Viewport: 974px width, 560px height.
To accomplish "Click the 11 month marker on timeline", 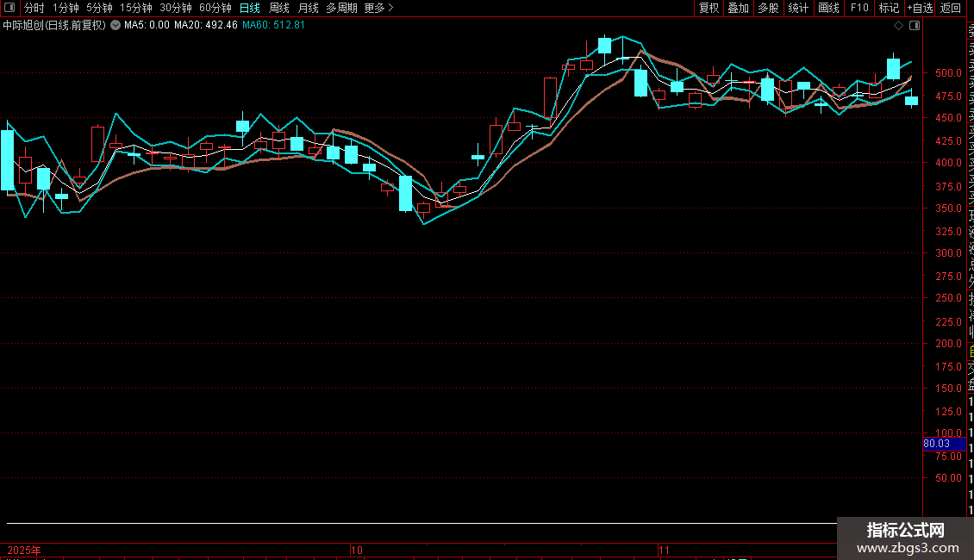I will point(664,550).
